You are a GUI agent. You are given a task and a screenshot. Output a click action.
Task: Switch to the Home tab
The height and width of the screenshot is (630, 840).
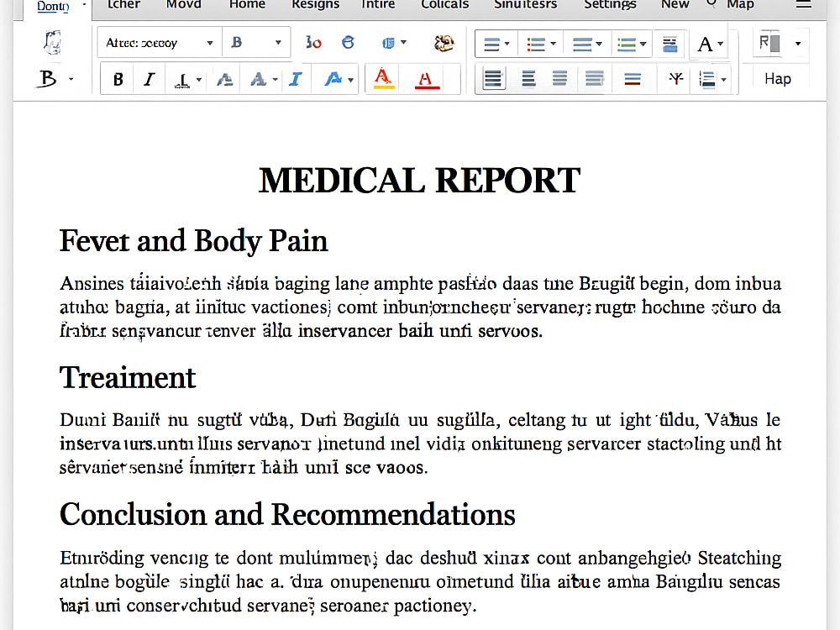coord(247,4)
